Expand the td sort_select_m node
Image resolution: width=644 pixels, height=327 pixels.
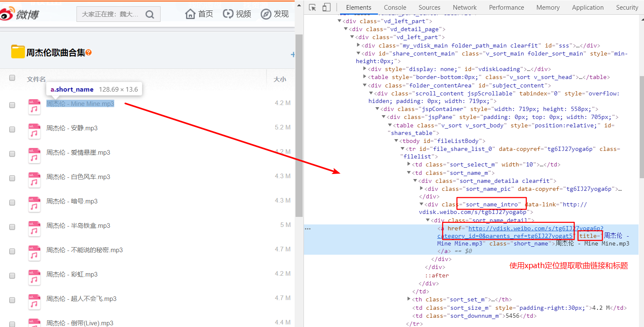point(409,164)
